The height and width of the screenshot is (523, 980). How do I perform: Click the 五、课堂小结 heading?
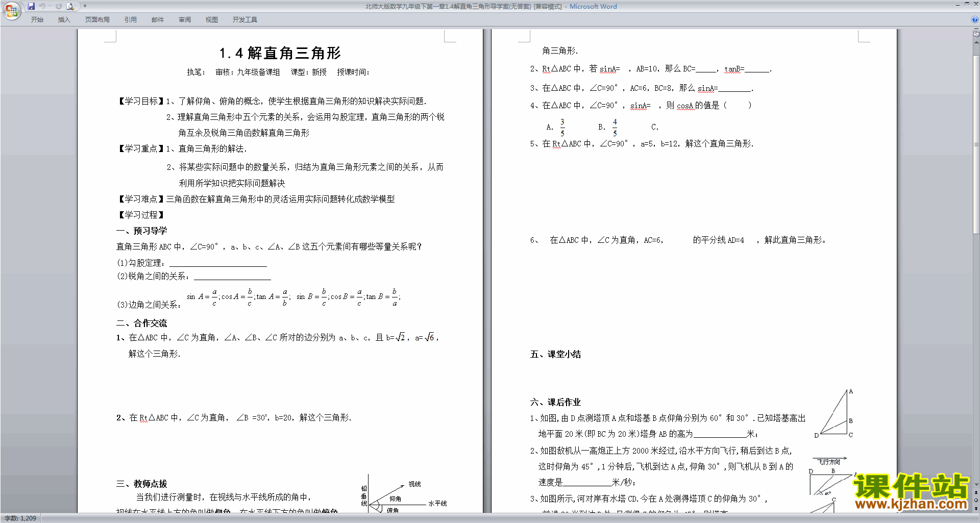(x=556, y=354)
